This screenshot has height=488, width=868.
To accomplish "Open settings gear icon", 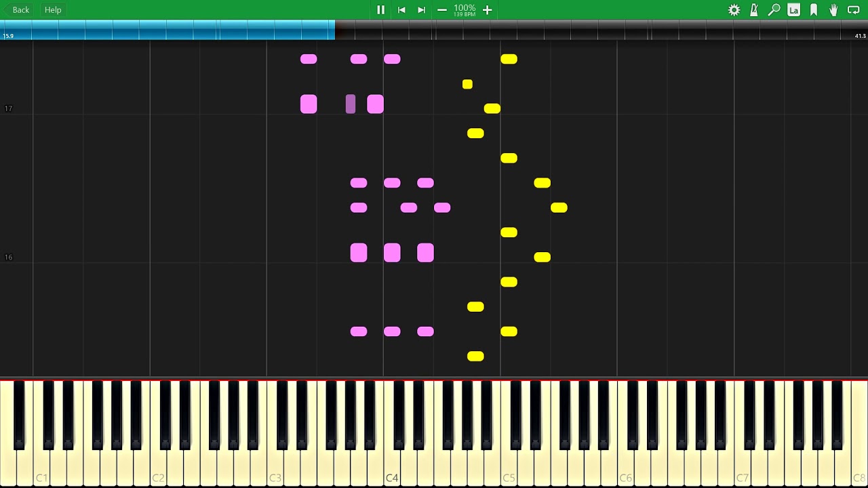I will [734, 9].
